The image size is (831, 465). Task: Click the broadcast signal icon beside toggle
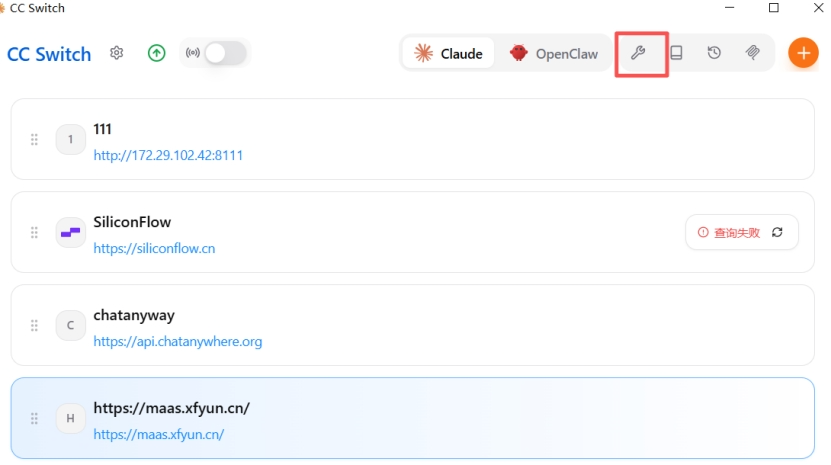pos(193,52)
